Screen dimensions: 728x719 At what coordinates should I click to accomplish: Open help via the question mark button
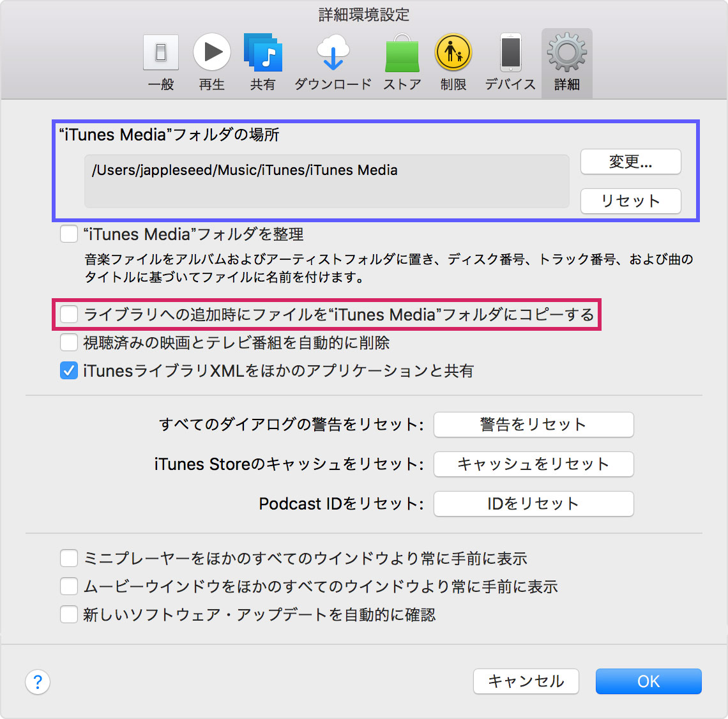click(38, 682)
